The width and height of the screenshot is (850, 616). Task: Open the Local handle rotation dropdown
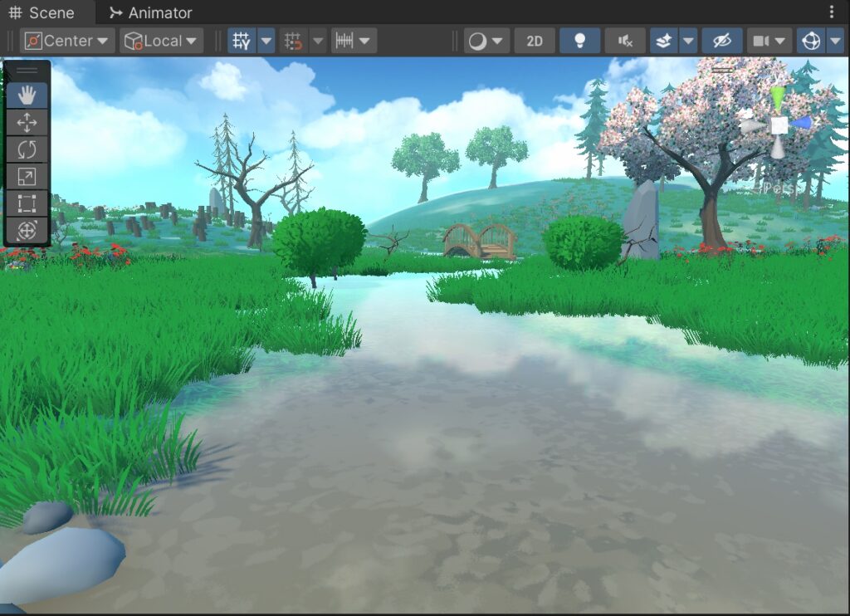[161, 41]
